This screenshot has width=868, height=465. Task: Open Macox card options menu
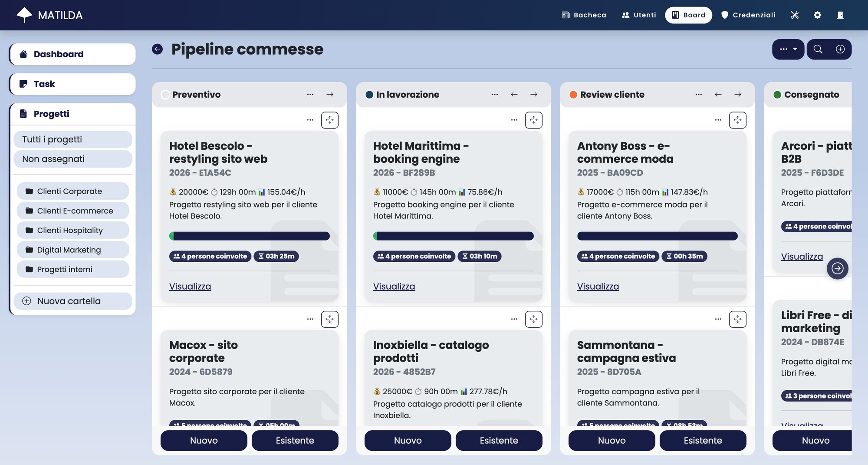[x=310, y=319]
